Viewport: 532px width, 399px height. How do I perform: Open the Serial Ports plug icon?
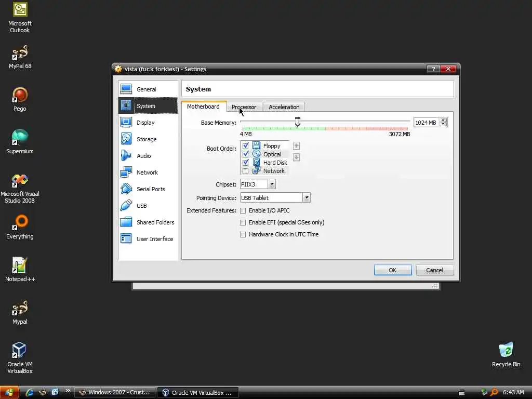click(126, 189)
